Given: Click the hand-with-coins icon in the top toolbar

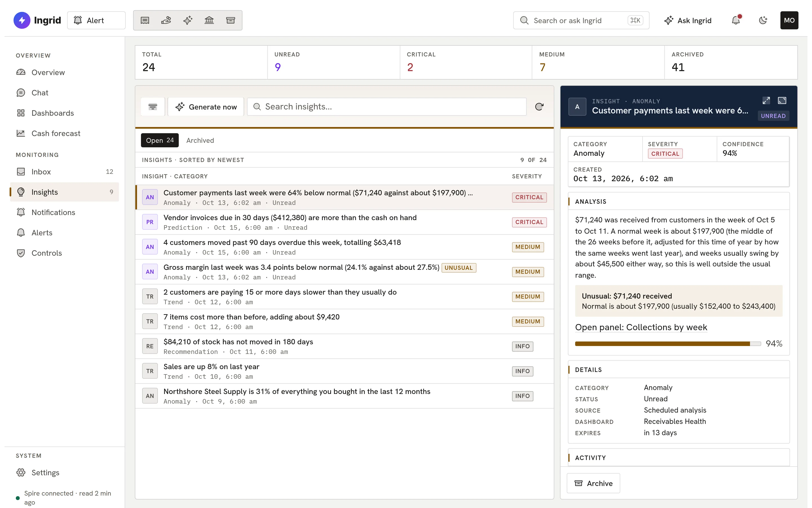Looking at the screenshot, I should [166, 21].
